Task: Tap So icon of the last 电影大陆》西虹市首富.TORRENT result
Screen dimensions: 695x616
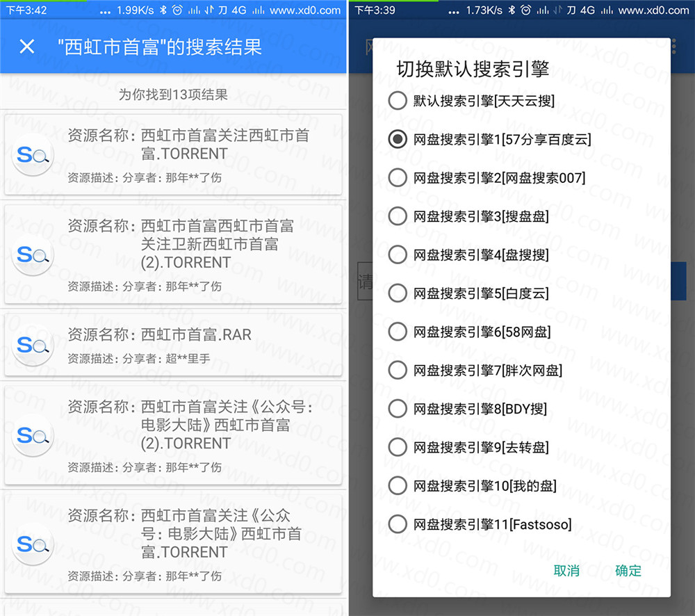Action: 33,544
